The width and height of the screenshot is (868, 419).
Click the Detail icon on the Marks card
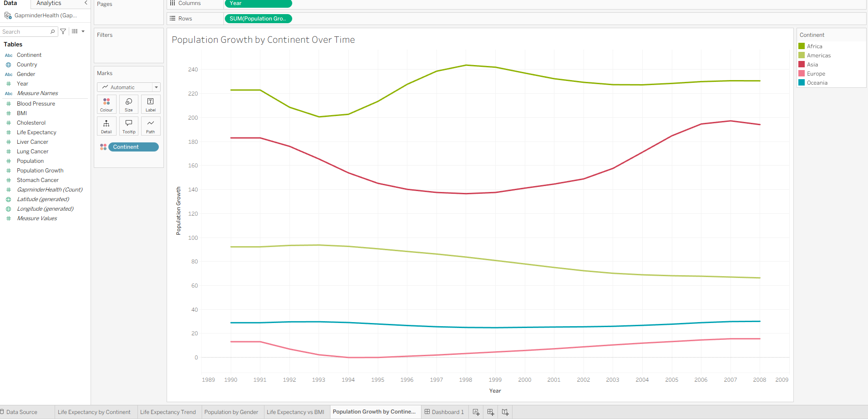[x=106, y=126]
